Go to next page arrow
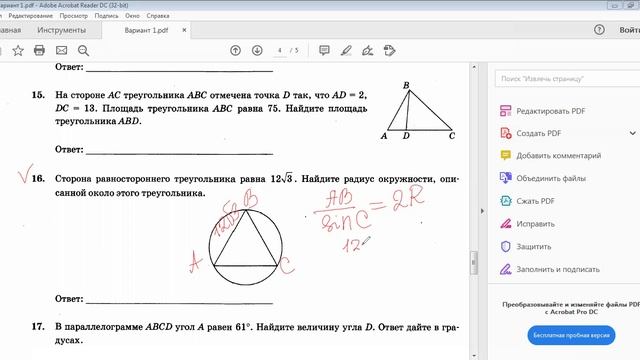640x360 pixels. click(x=257, y=51)
